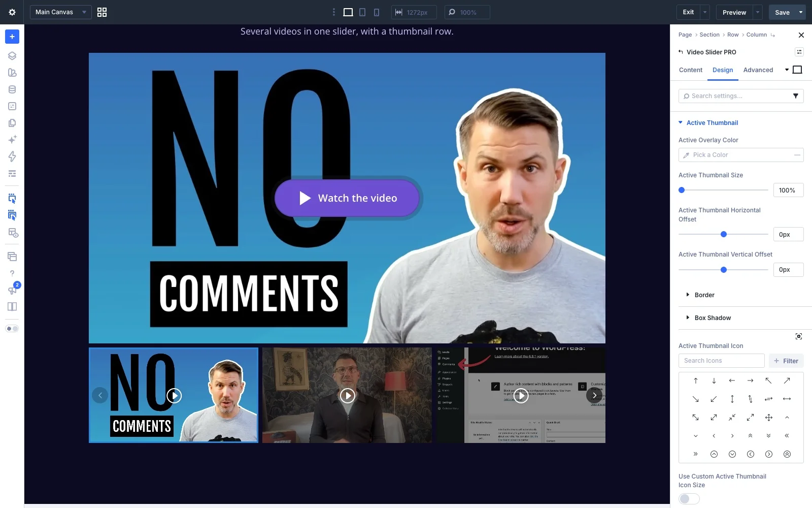Select the middle video thumbnail with man in jacket
This screenshot has width=812, height=508.
(x=347, y=395)
